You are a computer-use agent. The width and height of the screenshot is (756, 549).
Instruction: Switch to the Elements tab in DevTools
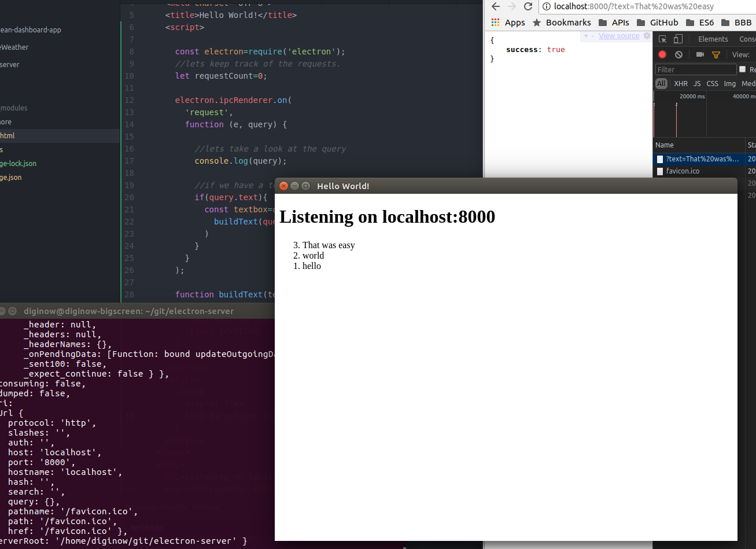(713, 39)
